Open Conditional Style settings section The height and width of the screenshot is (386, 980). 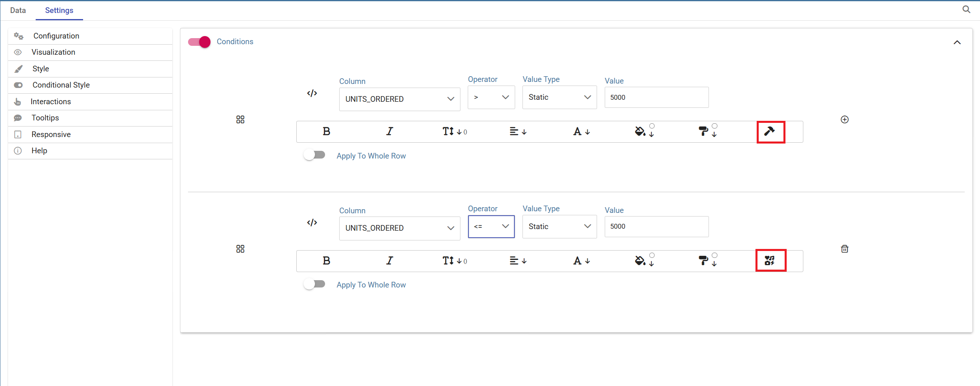coord(90,85)
